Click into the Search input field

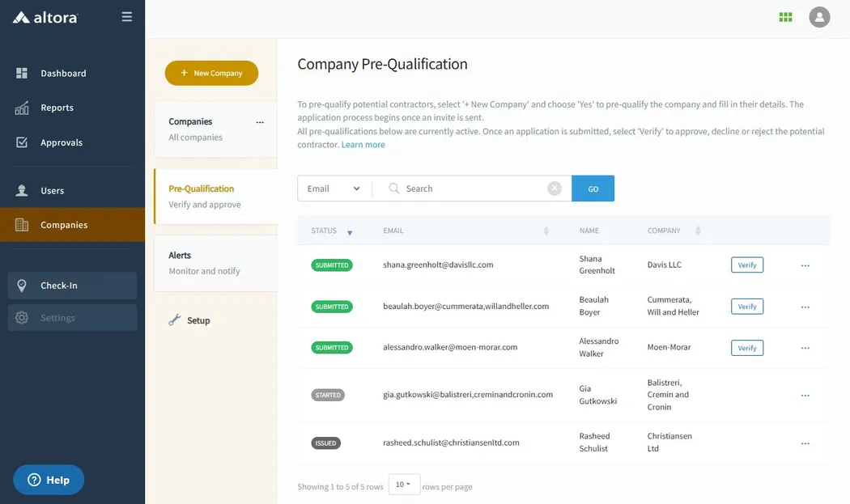473,188
